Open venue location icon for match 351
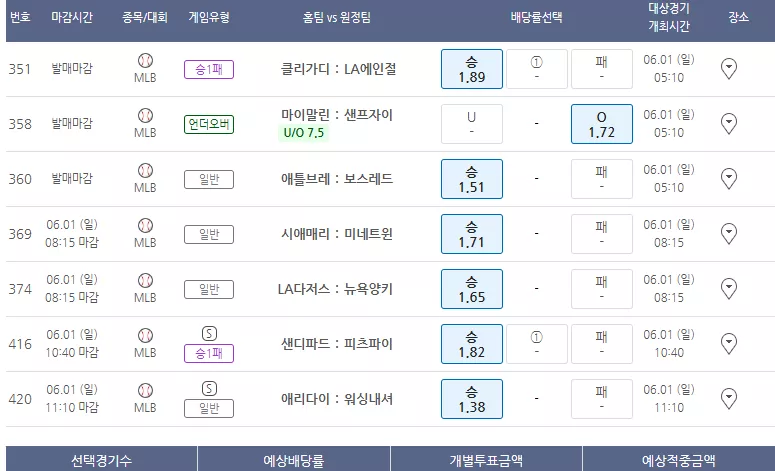 (729, 69)
